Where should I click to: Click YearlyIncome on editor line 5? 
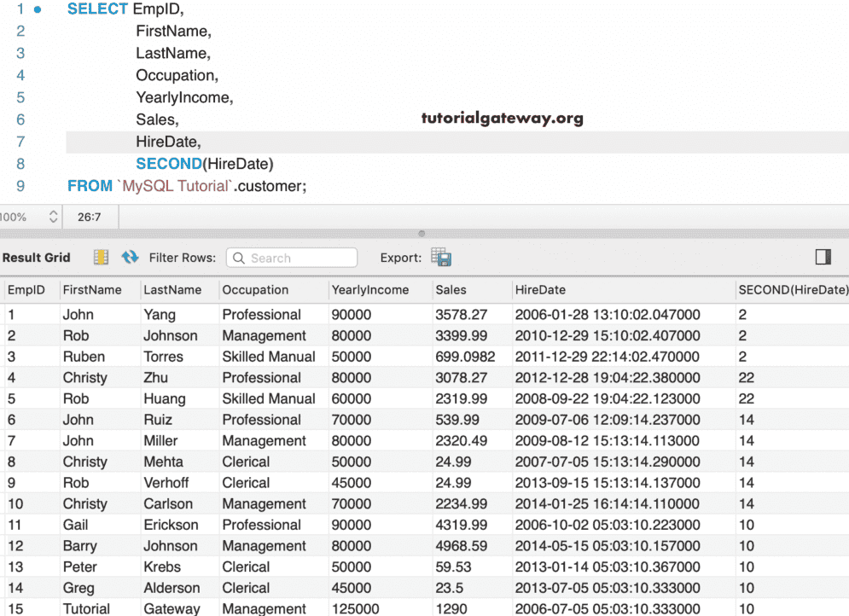tap(183, 97)
